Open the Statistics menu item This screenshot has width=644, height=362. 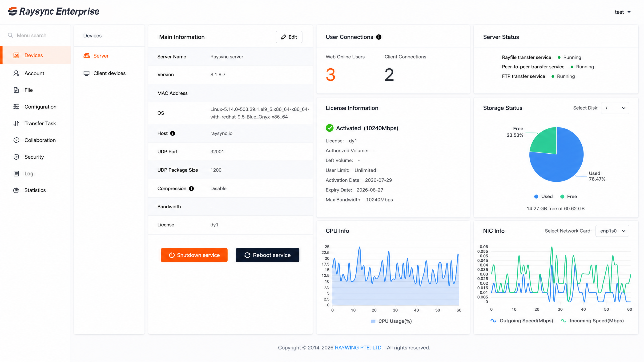point(35,190)
